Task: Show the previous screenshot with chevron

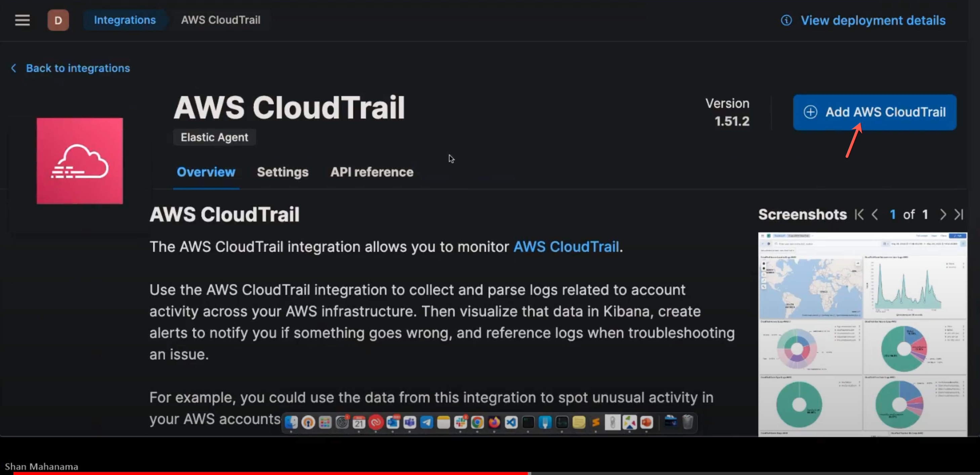Action: pyautogui.click(x=874, y=215)
